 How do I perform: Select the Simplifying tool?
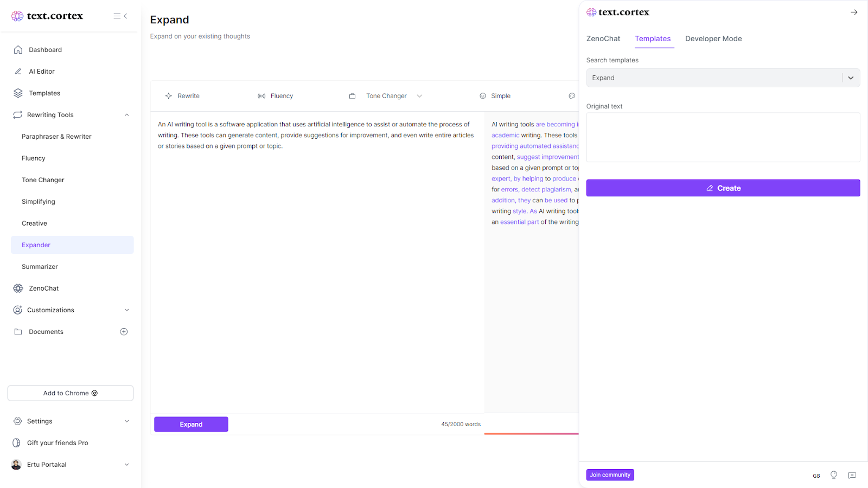click(x=39, y=202)
